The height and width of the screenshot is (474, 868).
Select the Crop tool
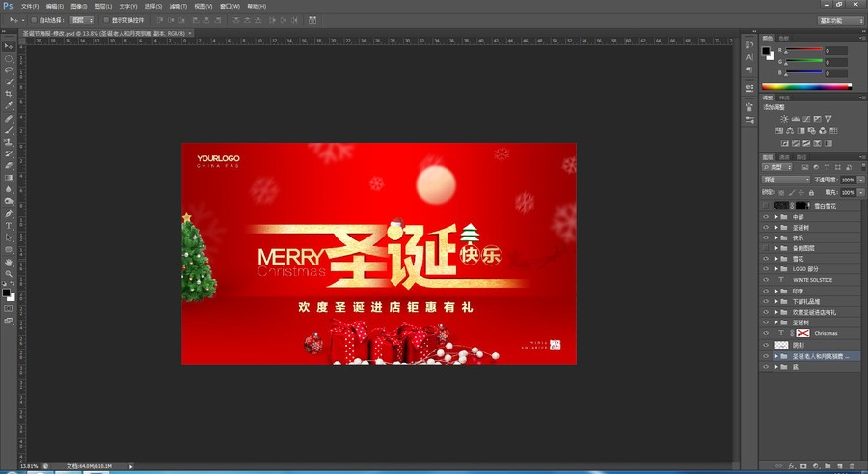coord(9,95)
